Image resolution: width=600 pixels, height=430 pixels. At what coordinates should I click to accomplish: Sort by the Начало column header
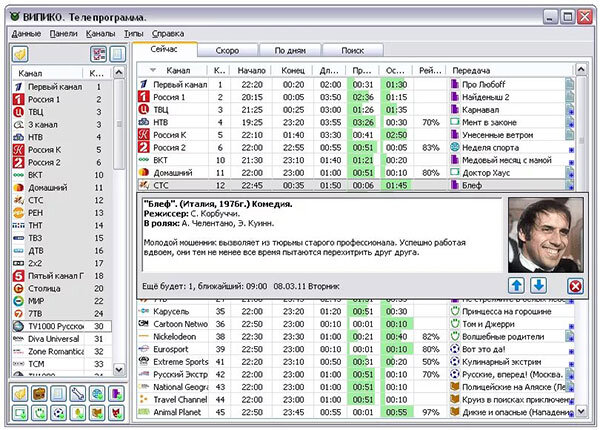251,70
